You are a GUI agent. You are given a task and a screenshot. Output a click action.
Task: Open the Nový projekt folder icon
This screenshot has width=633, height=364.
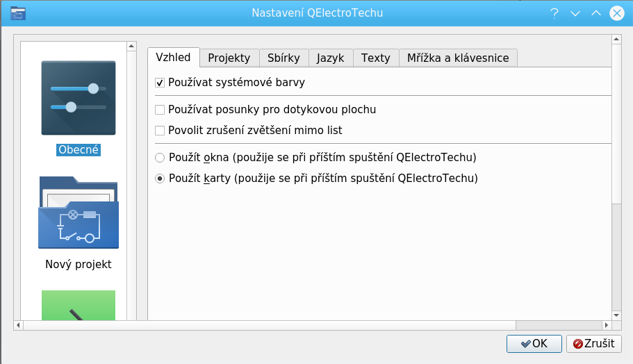point(78,213)
